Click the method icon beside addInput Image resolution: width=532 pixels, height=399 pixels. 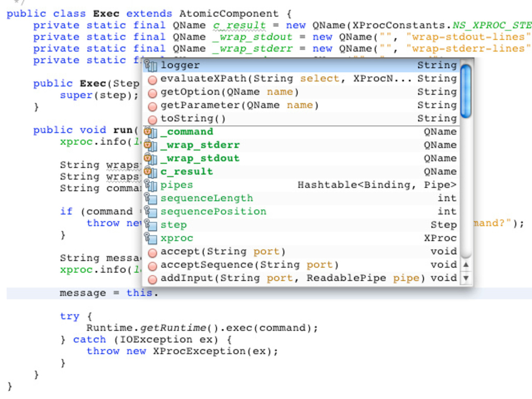pyautogui.click(x=152, y=279)
